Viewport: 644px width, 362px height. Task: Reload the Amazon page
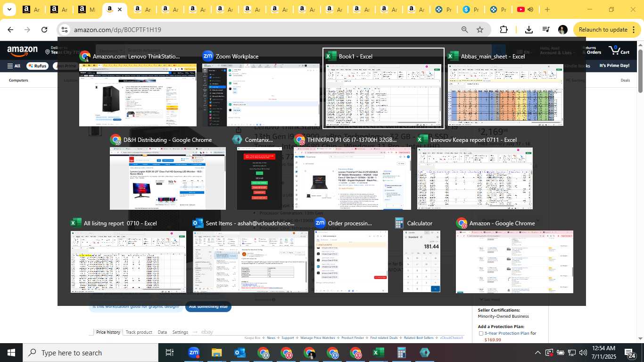(x=44, y=30)
